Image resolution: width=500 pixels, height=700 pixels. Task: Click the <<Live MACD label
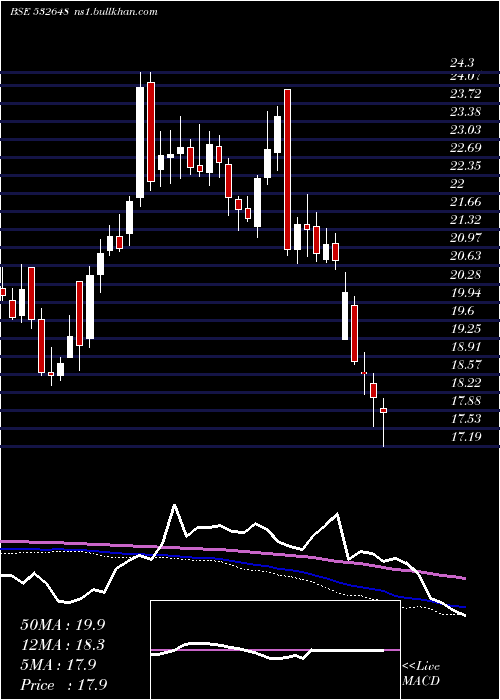pos(421,674)
